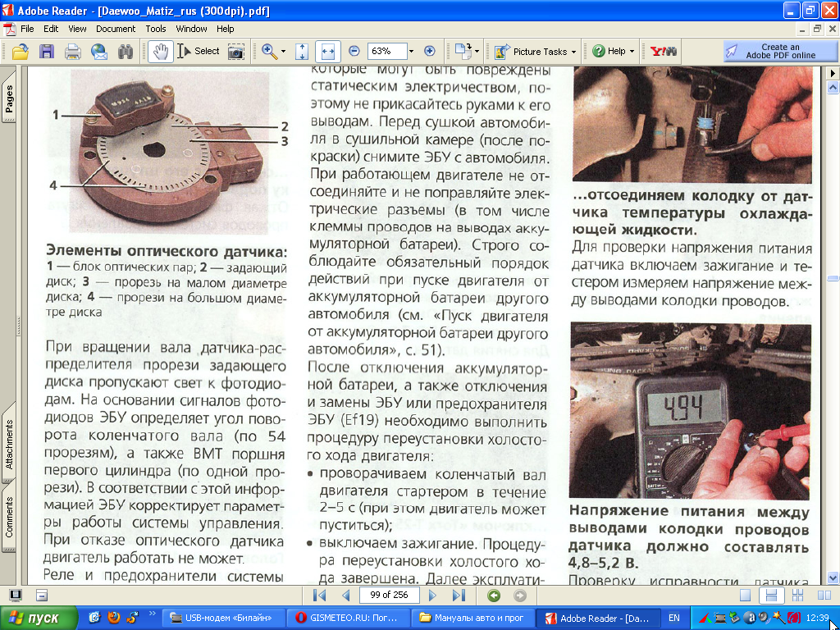Open the Help menu in the menu bar
The width and height of the screenshot is (840, 630).
click(x=226, y=29)
